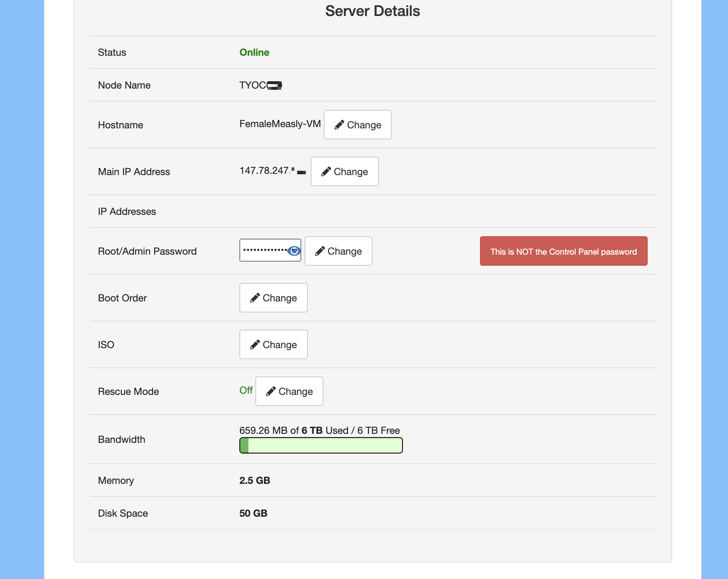Change the mounted ISO

(273, 344)
